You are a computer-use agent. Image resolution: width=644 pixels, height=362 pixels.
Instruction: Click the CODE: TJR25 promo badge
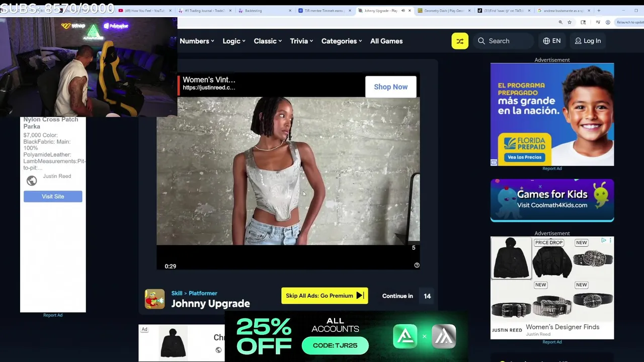point(335,345)
